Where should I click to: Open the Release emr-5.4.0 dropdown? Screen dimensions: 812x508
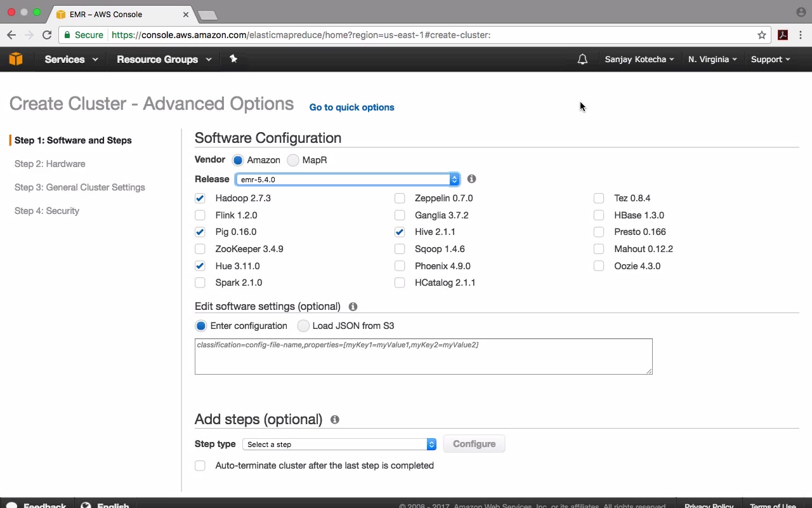click(347, 180)
